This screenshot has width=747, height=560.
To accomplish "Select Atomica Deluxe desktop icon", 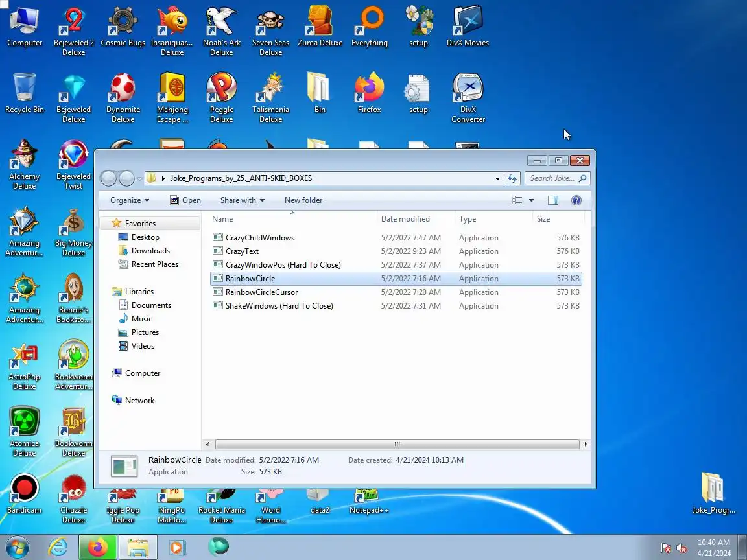I will click(24, 431).
